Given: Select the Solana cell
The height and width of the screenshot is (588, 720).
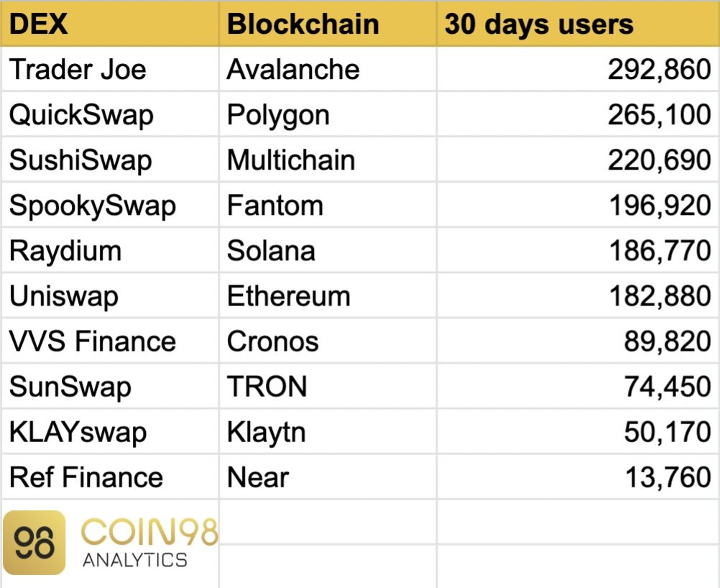Looking at the screenshot, I should (x=328, y=251).
